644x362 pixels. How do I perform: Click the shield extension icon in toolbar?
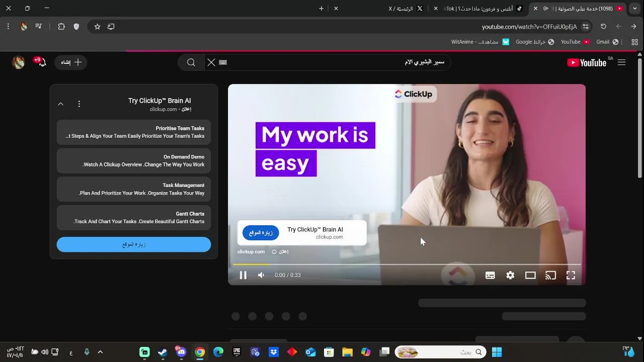point(76,27)
